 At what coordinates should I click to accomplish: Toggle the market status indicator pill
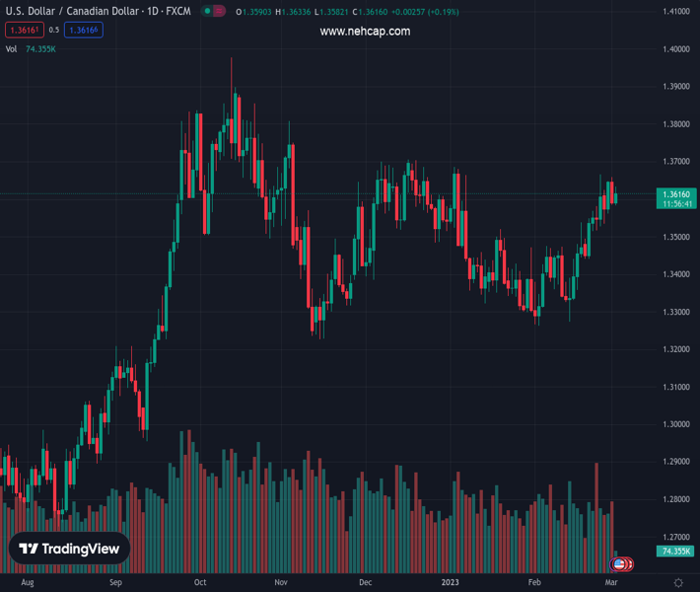point(213,11)
